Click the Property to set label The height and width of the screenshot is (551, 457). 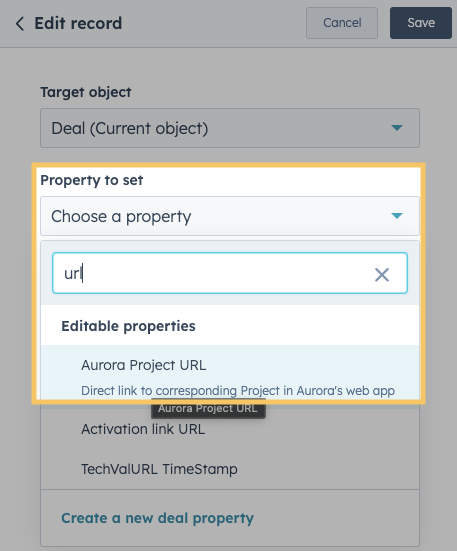pyautogui.click(x=92, y=180)
